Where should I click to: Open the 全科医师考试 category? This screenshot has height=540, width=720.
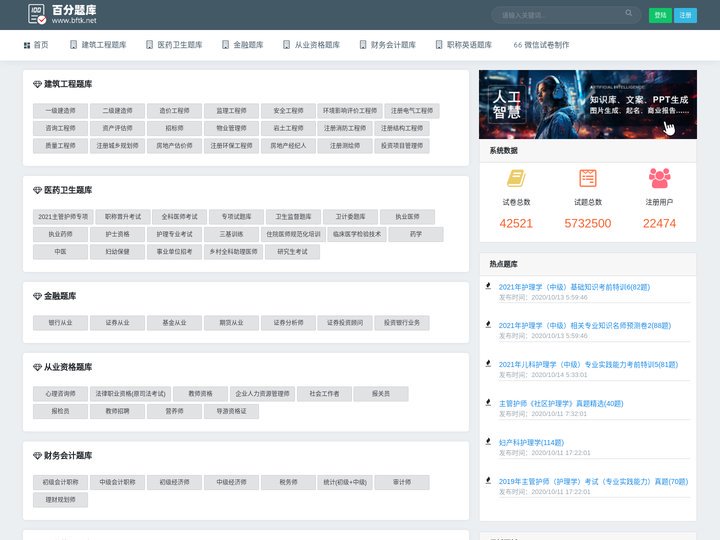(179, 217)
